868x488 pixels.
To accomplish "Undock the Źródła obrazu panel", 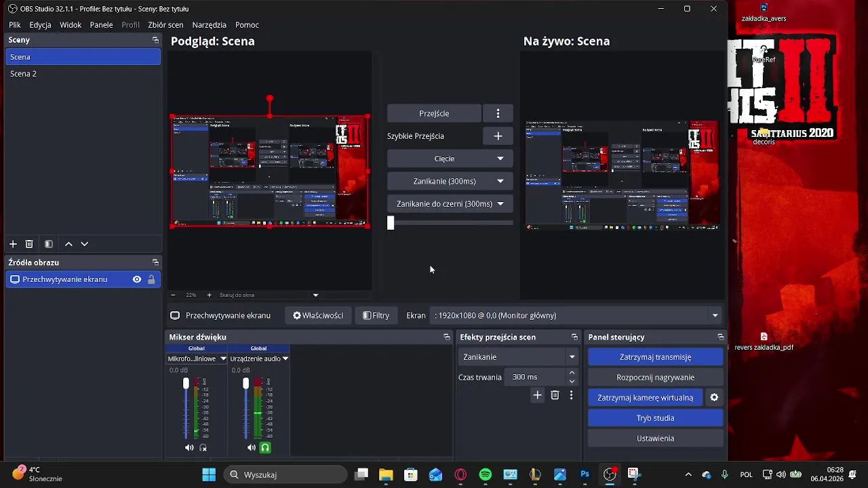I will 155,262.
